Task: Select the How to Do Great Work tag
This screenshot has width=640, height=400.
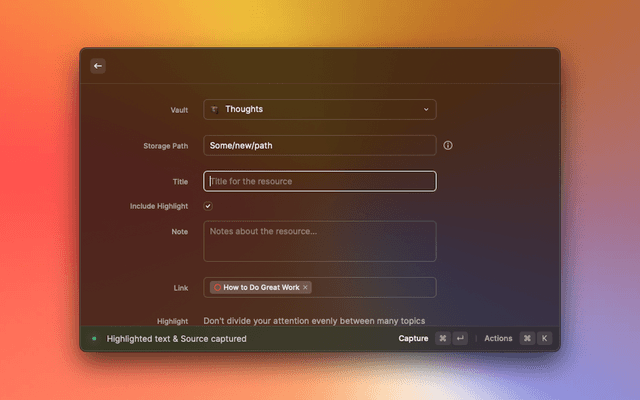Action: coord(260,287)
